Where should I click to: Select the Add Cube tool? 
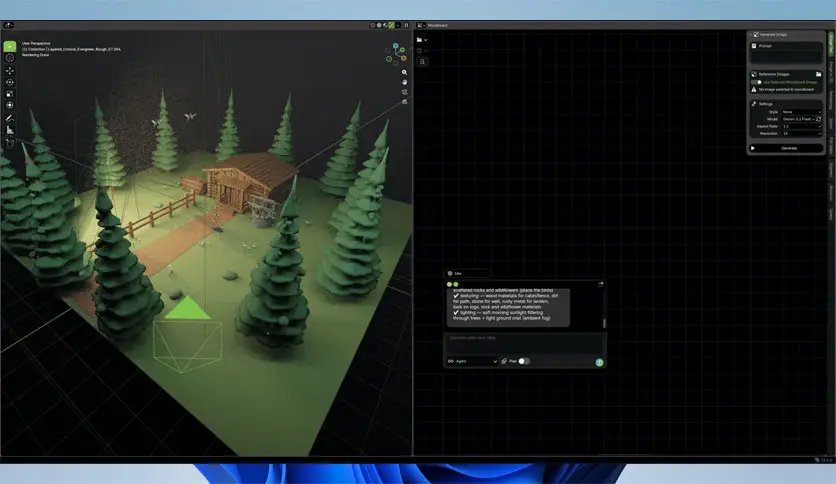click(x=10, y=142)
